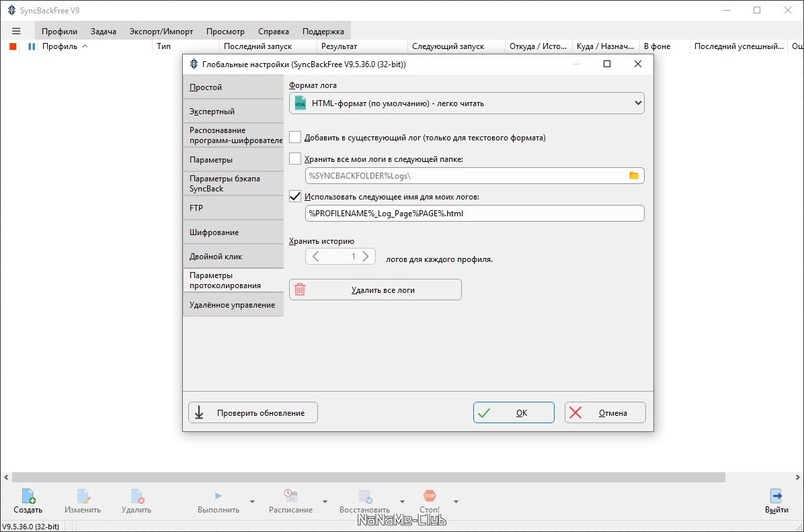Viewport: 804px width, 532px height.
Task: Click the Изменить modify profile icon
Action: click(x=83, y=496)
